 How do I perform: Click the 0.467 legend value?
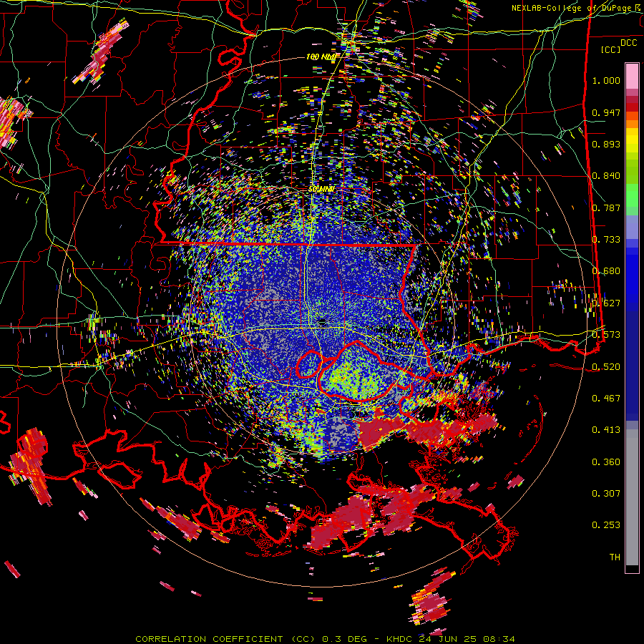pyautogui.click(x=606, y=399)
